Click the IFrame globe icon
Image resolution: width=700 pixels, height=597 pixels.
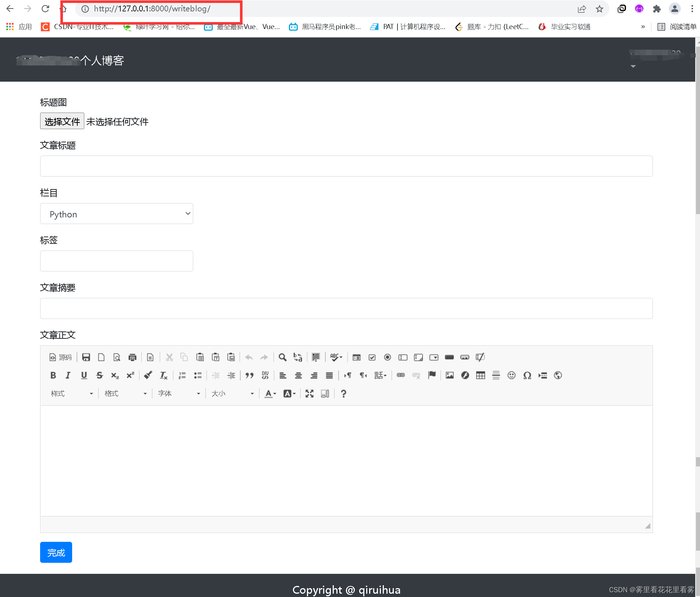click(x=558, y=375)
